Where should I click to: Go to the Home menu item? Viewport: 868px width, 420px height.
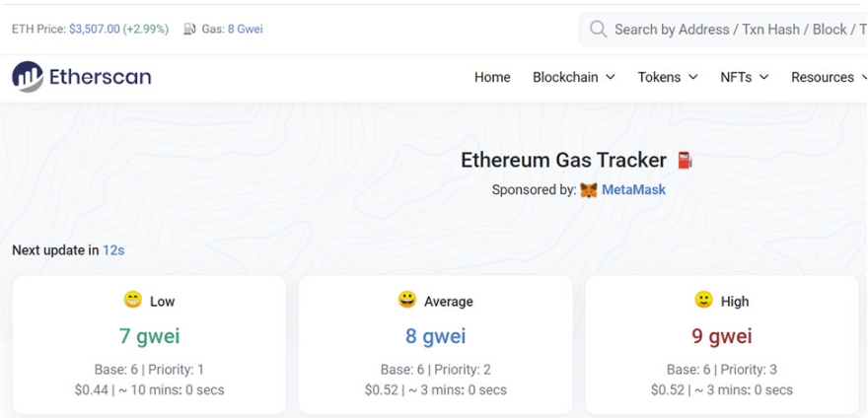[x=492, y=78]
